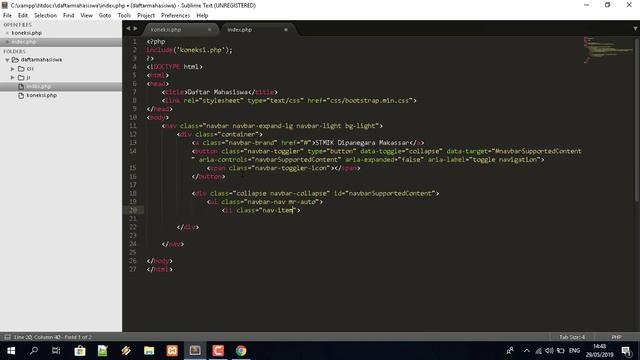Open the View menu
This screenshot has height=360, width=640.
pyautogui.click(x=86, y=15)
